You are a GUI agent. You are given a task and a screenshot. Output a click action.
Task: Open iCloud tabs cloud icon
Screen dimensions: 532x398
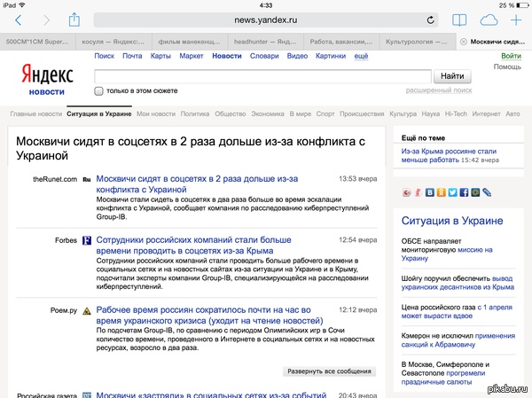coord(488,20)
